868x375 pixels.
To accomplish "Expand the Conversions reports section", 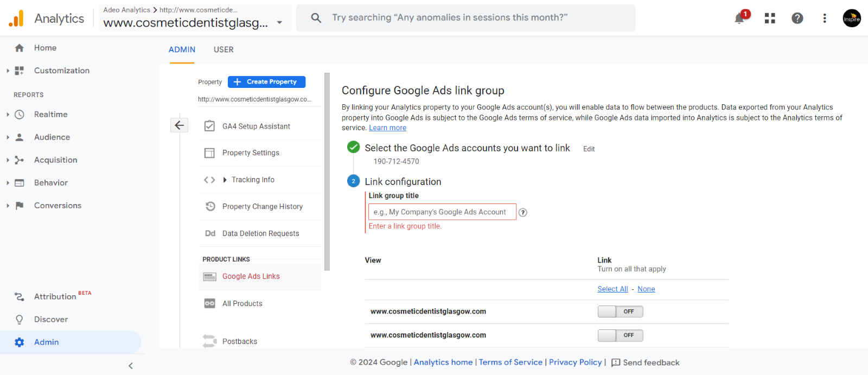I will click(8, 206).
